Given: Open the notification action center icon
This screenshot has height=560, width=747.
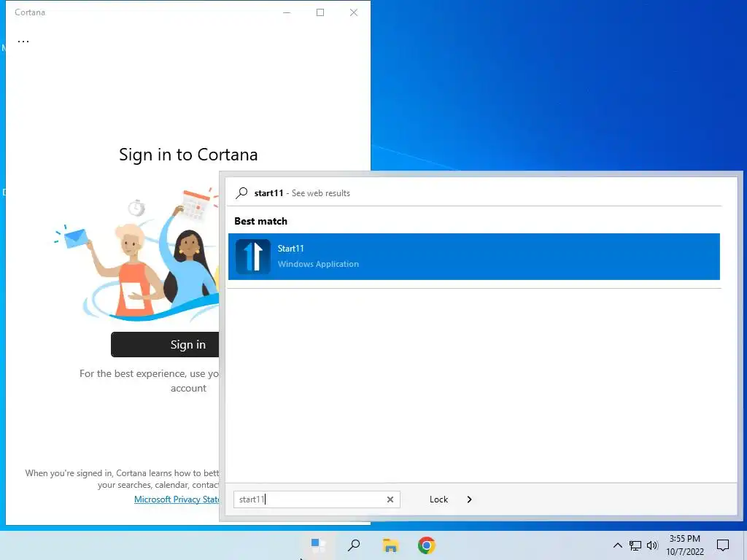Looking at the screenshot, I should [723, 545].
